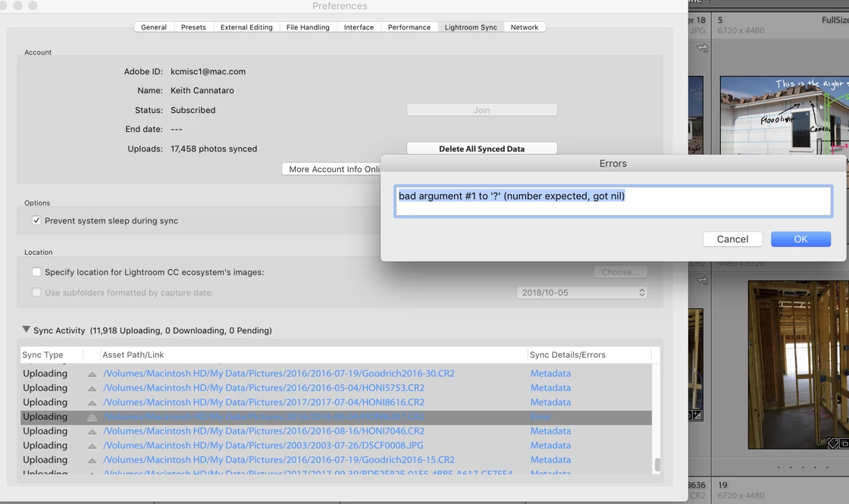Switch to the Performance tab
Viewport: 849px width, 504px height.
tap(409, 27)
